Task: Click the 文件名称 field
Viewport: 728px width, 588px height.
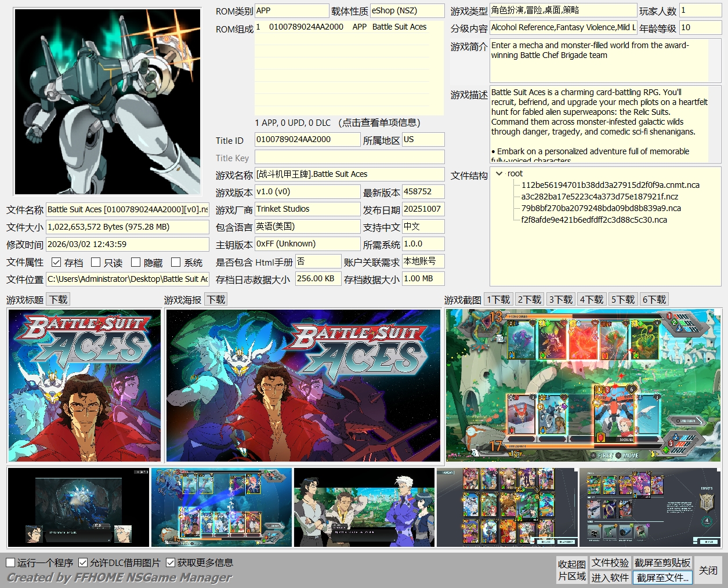Action: 128,210
